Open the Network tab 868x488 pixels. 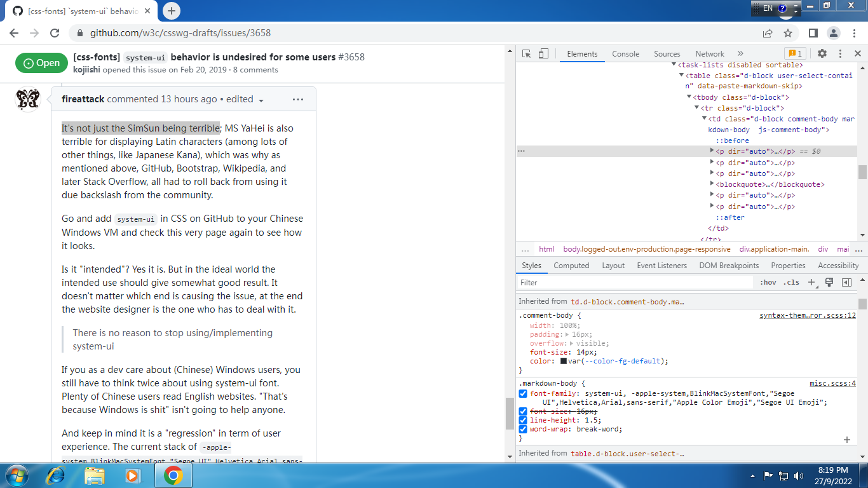(x=710, y=54)
